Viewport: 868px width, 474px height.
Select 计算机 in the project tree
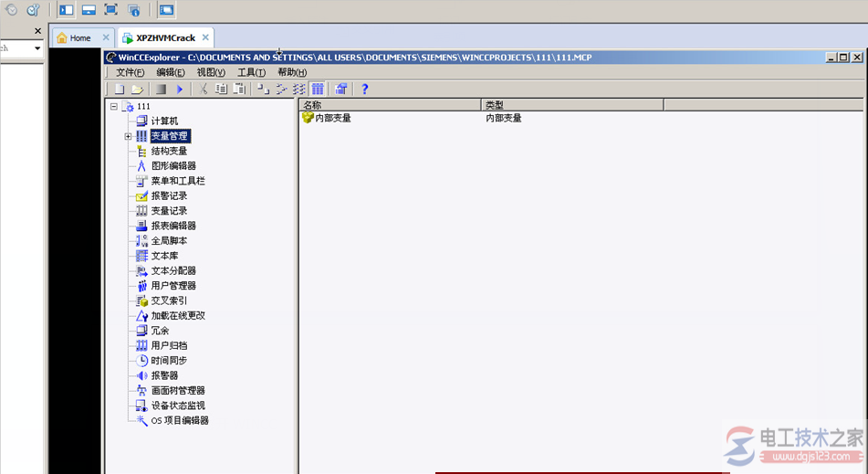pyautogui.click(x=164, y=121)
